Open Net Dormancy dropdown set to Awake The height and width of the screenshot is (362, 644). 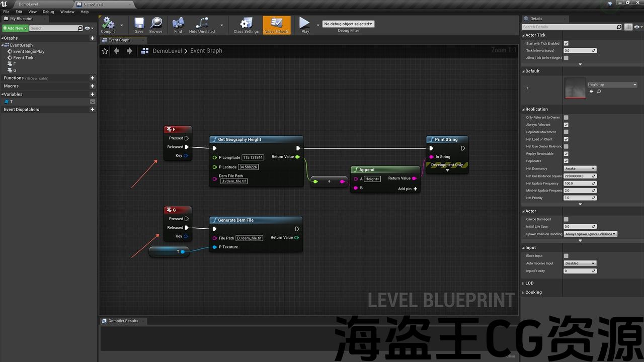pyautogui.click(x=580, y=168)
